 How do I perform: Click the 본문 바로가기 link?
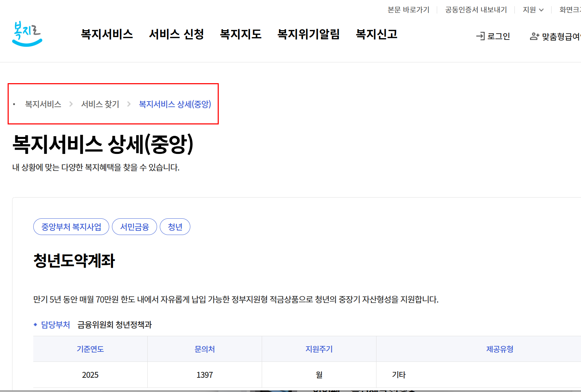pyautogui.click(x=408, y=10)
